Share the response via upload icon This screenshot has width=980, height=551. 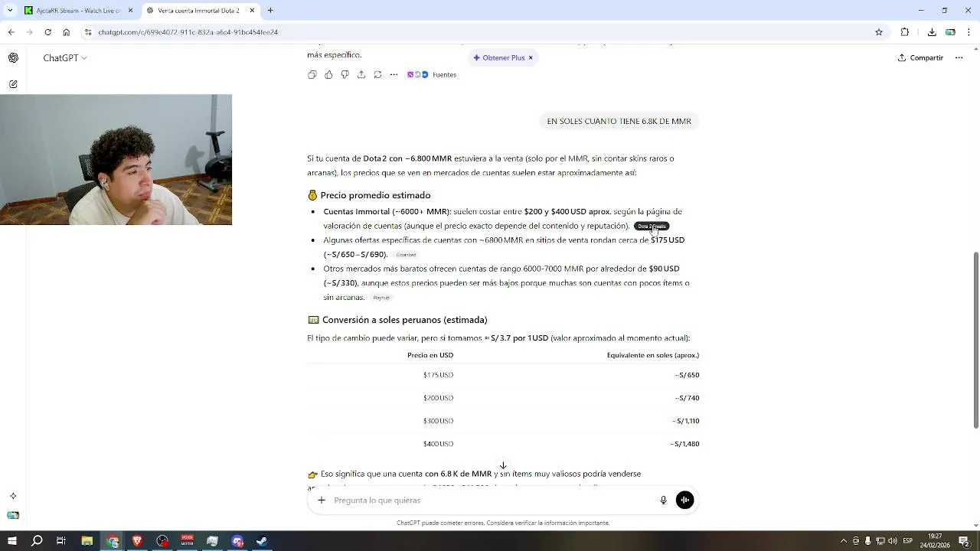coord(361,74)
